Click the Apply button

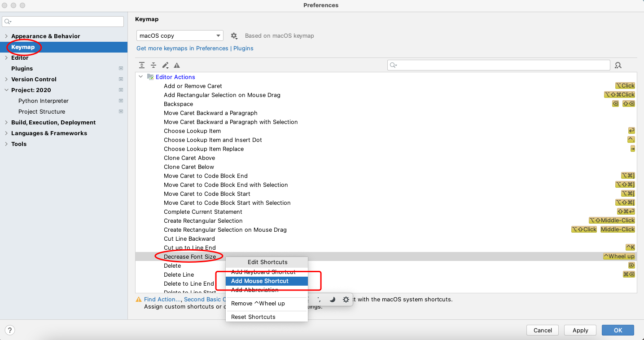[x=580, y=330]
